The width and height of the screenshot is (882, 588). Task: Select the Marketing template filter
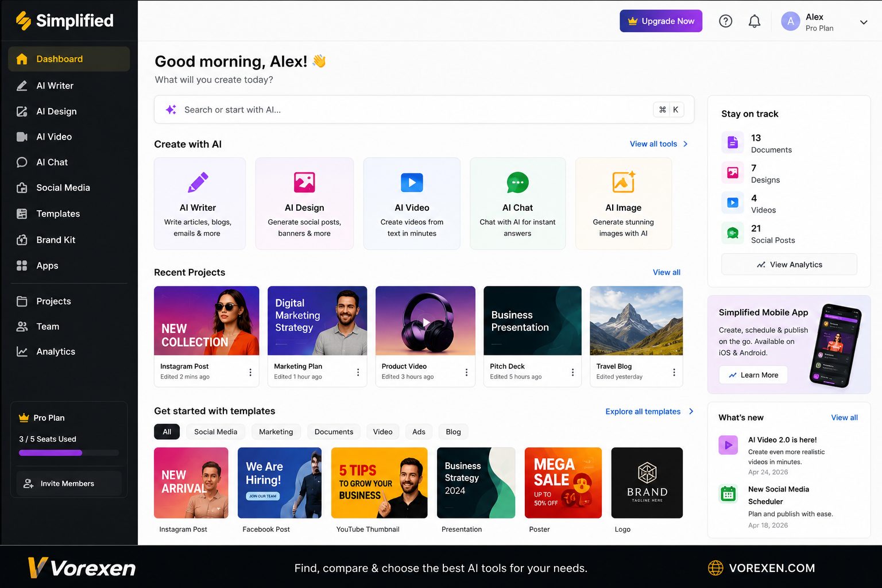276,432
